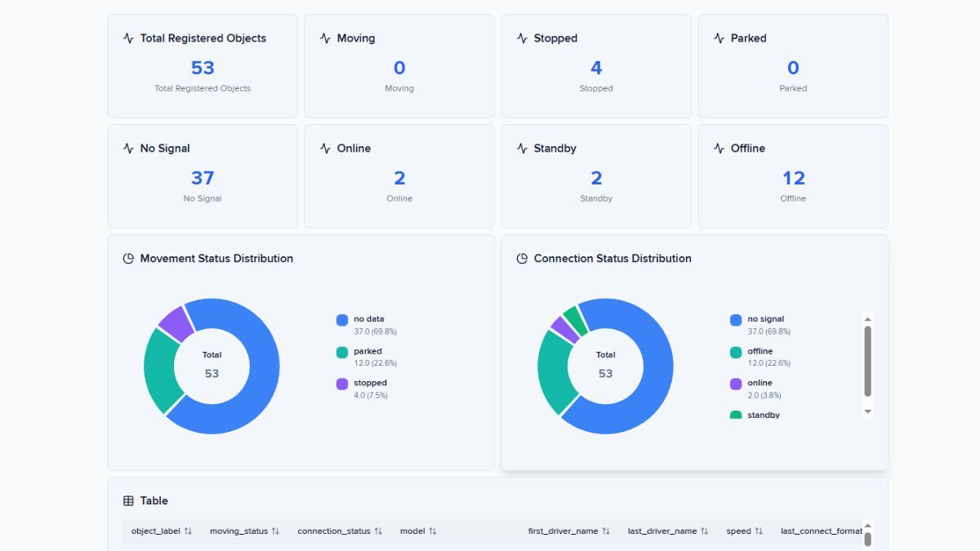Click the activity icon on the Stopped card
The image size is (980, 551).
pos(523,38)
